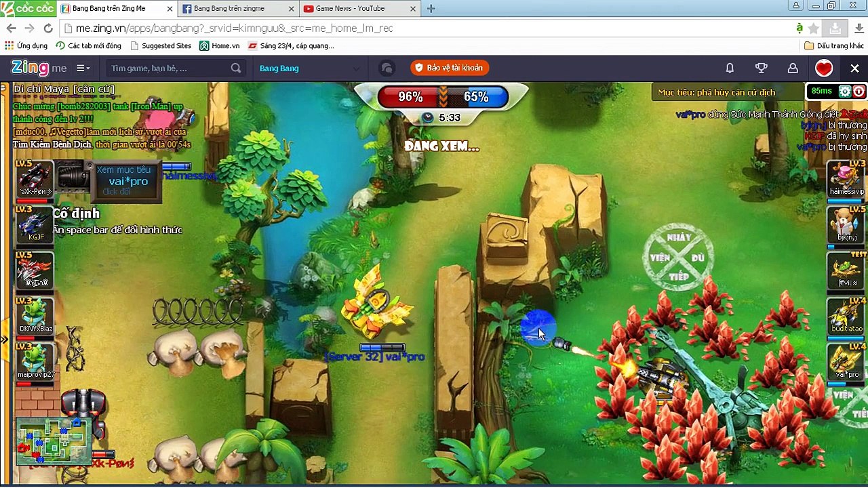Viewport: 868px width, 488px height.
Task: Click the battlefield minimap
Action: 54,442
